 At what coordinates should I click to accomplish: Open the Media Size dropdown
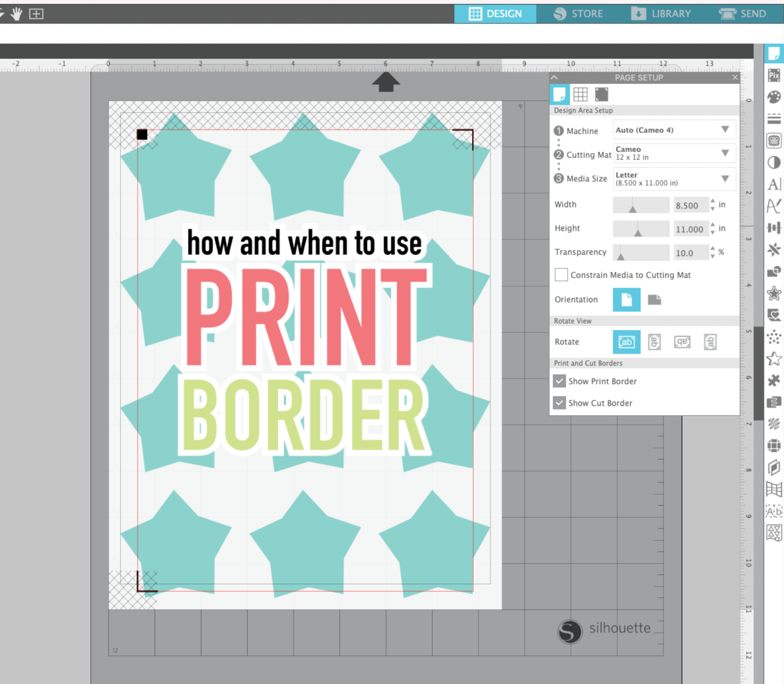[x=674, y=179]
